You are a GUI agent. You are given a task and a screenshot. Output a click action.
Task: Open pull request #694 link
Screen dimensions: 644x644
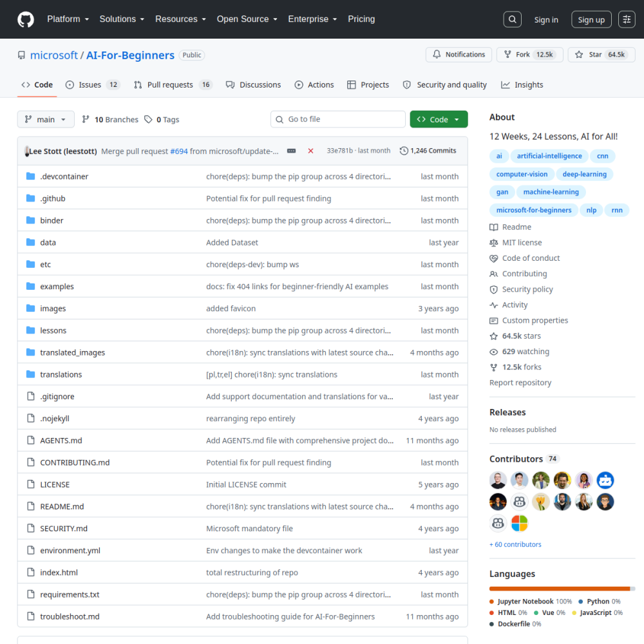(178, 151)
